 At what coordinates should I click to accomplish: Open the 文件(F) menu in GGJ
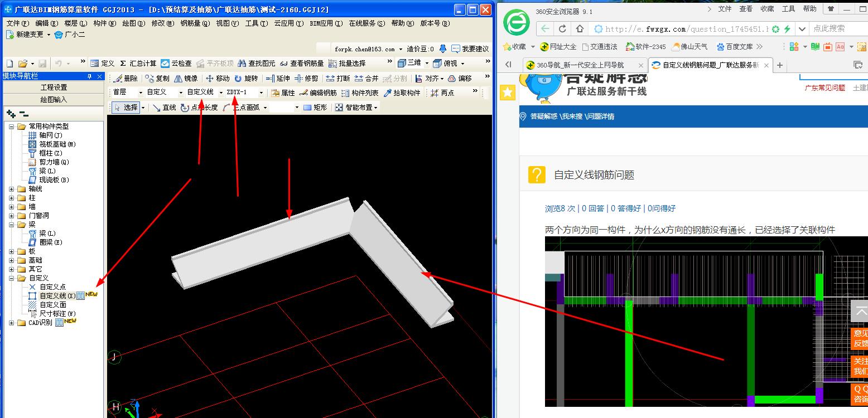(17, 23)
